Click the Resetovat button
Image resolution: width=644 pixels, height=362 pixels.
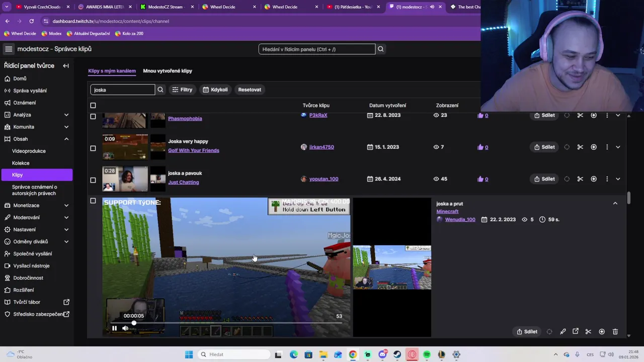pos(250,89)
